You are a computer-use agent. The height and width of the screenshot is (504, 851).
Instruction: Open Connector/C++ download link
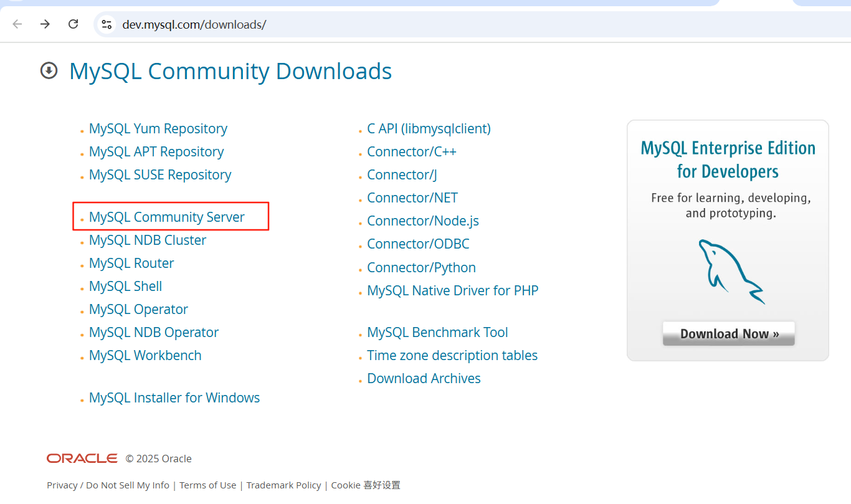(412, 151)
